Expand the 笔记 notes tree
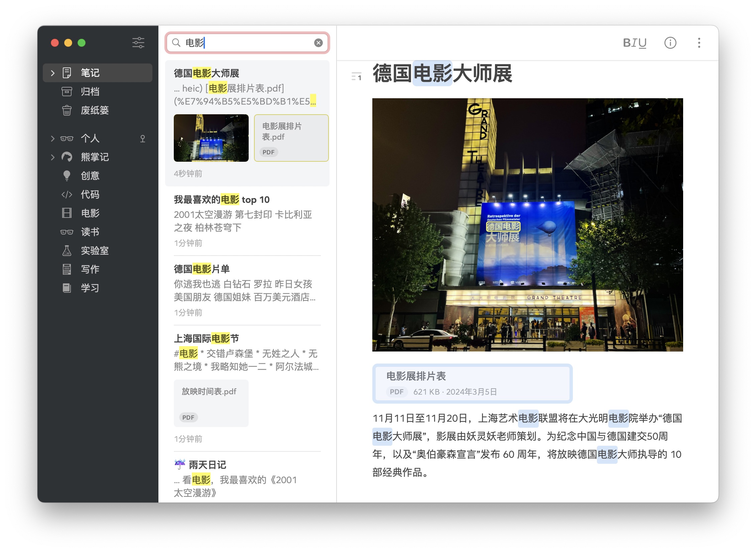This screenshot has height=552, width=756. click(x=52, y=73)
